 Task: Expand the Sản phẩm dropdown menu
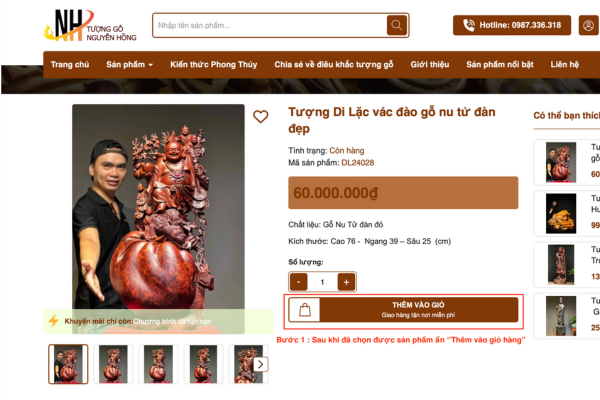(x=129, y=64)
